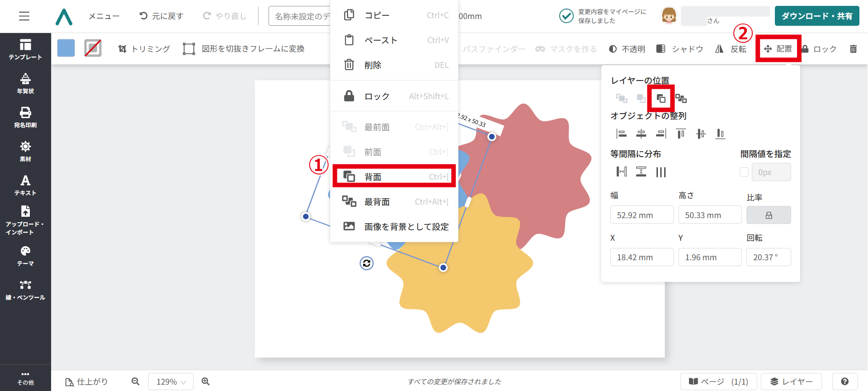This screenshot has width=868, height=391.
Task: Click the trash delete icon in toolbar
Action: coord(853,49)
